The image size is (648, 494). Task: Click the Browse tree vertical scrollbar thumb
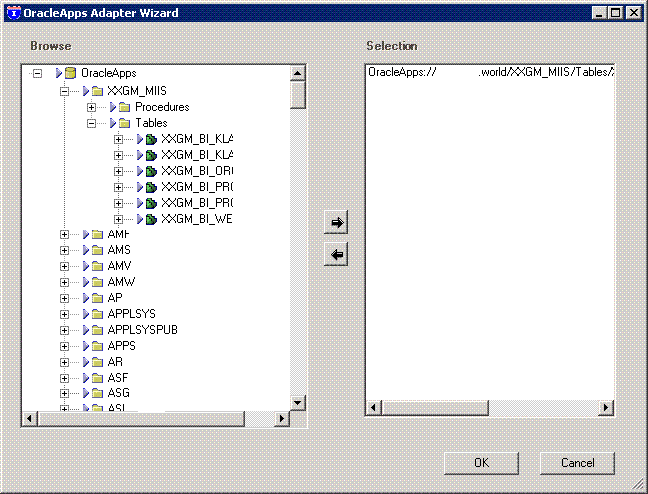(x=298, y=95)
